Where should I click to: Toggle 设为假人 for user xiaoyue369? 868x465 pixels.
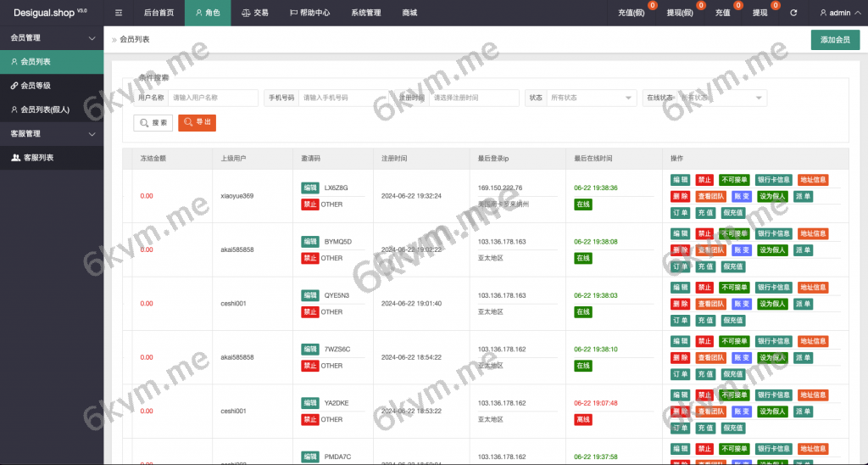pyautogui.click(x=771, y=196)
